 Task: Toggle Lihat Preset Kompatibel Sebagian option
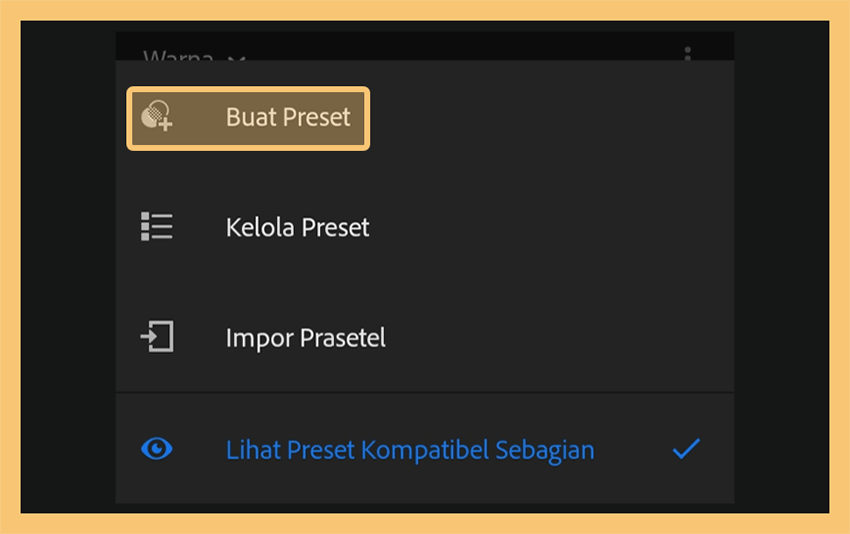(x=424, y=449)
